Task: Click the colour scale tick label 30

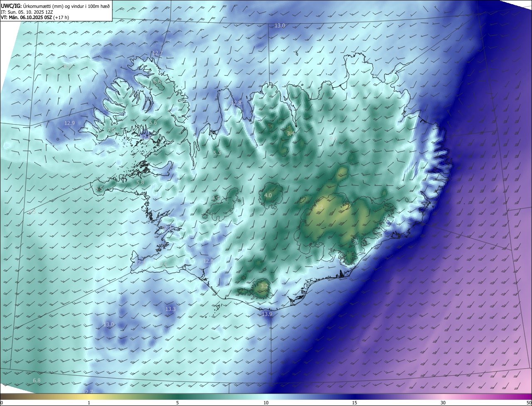Action: pos(443,403)
